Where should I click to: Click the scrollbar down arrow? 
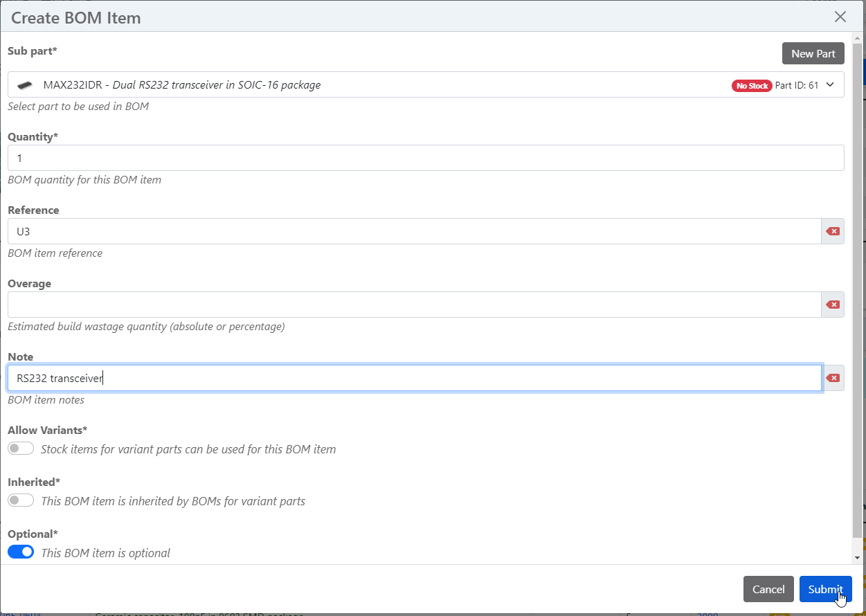coord(858,557)
